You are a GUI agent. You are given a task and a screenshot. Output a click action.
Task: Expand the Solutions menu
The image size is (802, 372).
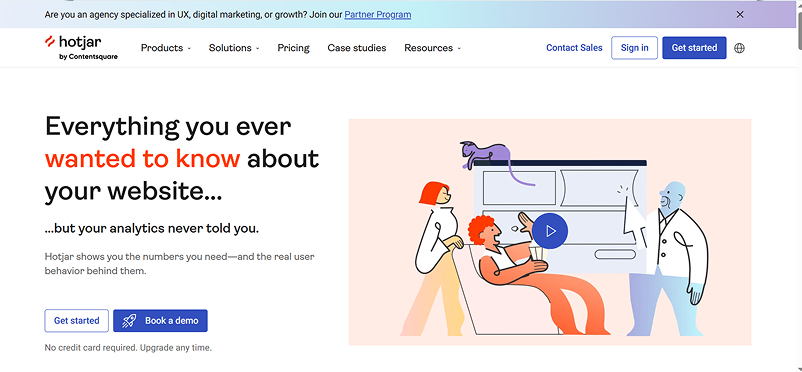[x=234, y=48]
